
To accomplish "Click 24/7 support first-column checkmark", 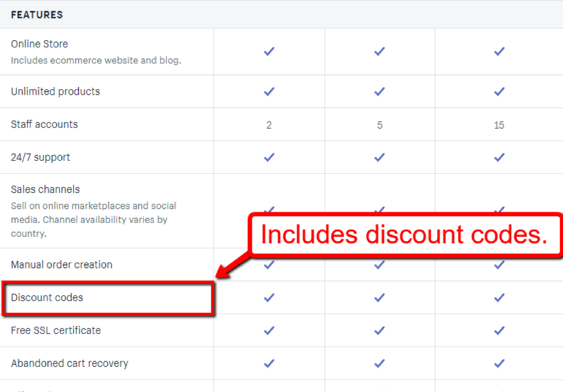I will (x=269, y=157).
